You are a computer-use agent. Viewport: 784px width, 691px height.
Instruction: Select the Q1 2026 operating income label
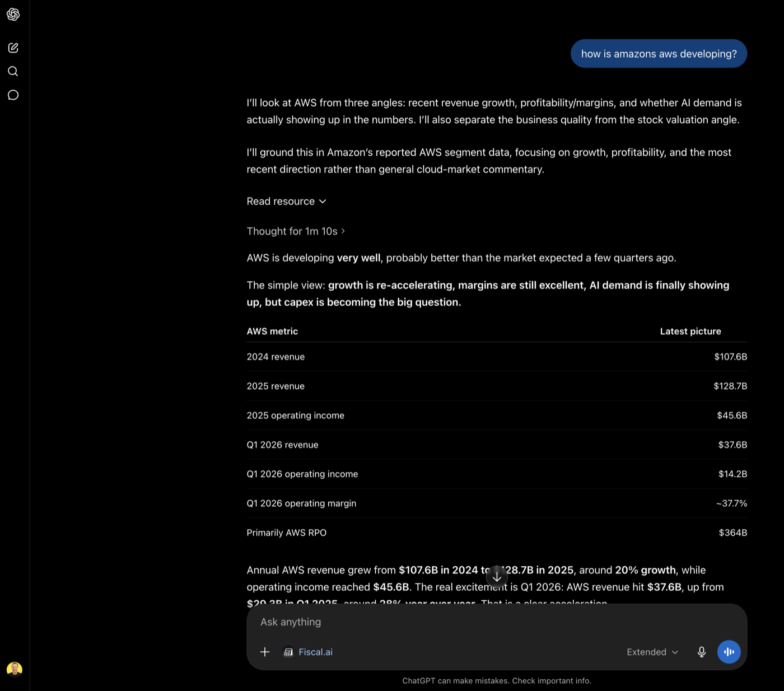302,474
